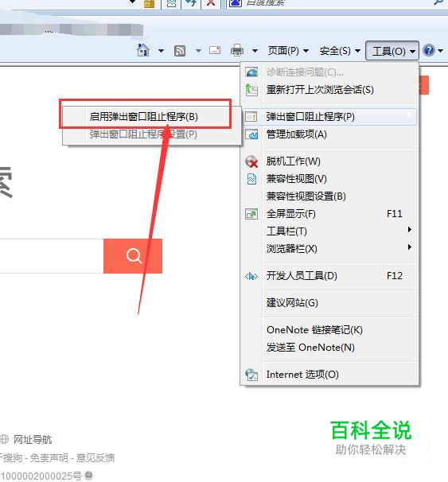Click the blue Help question mark icon
Screen dimensions: 448x482
point(429,50)
